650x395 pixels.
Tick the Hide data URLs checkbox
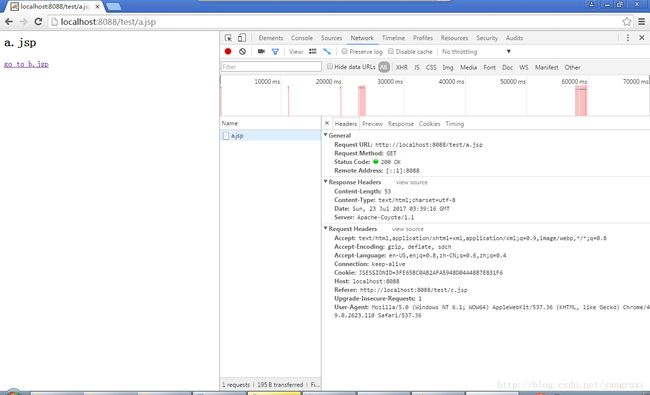330,66
